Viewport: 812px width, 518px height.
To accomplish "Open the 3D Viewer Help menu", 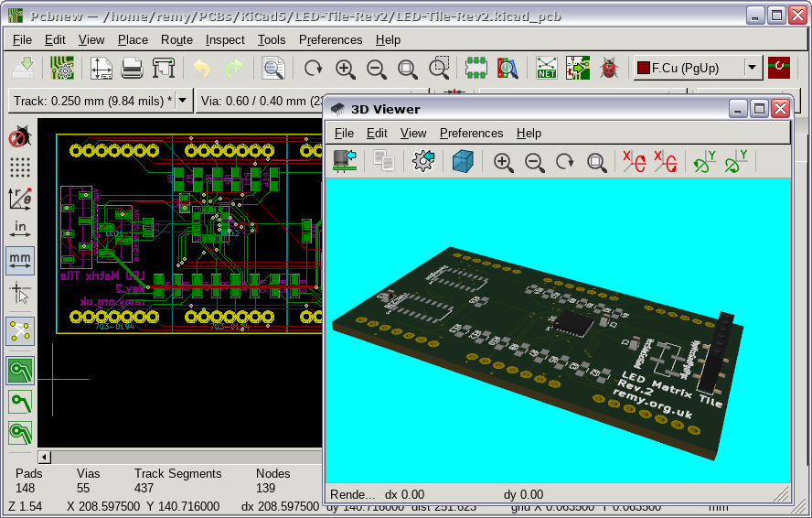I will pos(529,134).
